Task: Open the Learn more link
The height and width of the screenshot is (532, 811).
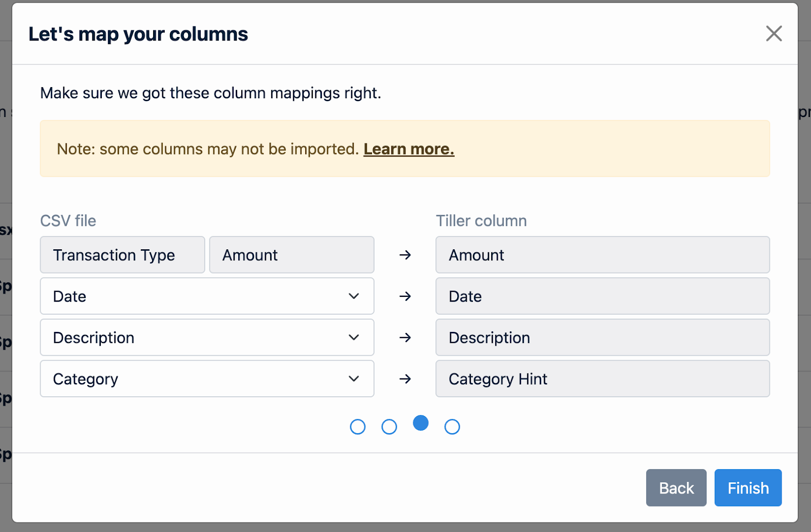Action: pyautogui.click(x=409, y=149)
